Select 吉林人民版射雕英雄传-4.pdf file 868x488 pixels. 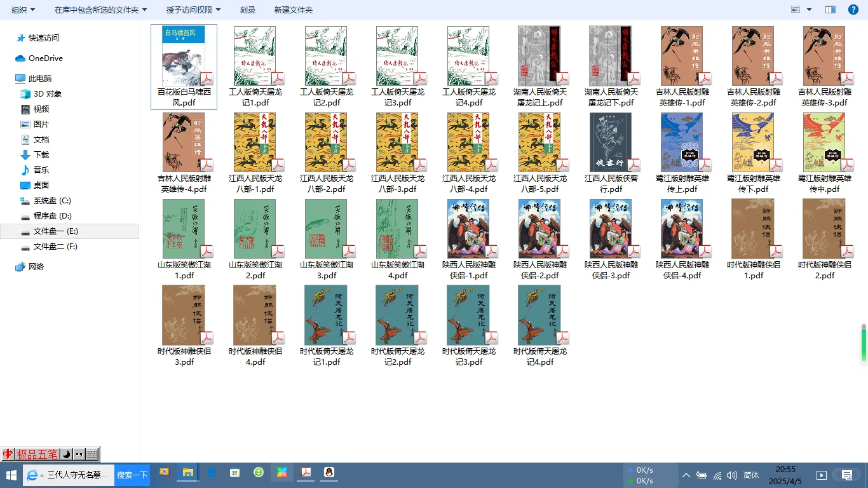pos(184,153)
